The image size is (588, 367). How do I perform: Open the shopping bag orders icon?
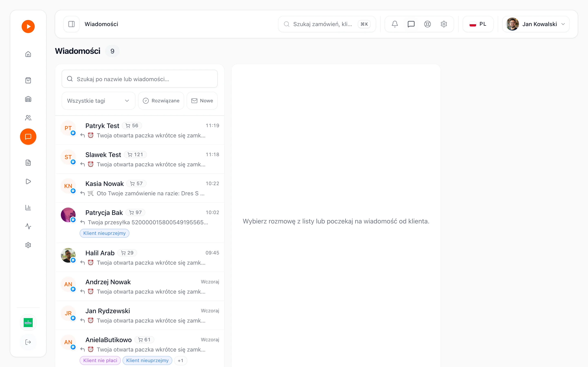pyautogui.click(x=28, y=80)
